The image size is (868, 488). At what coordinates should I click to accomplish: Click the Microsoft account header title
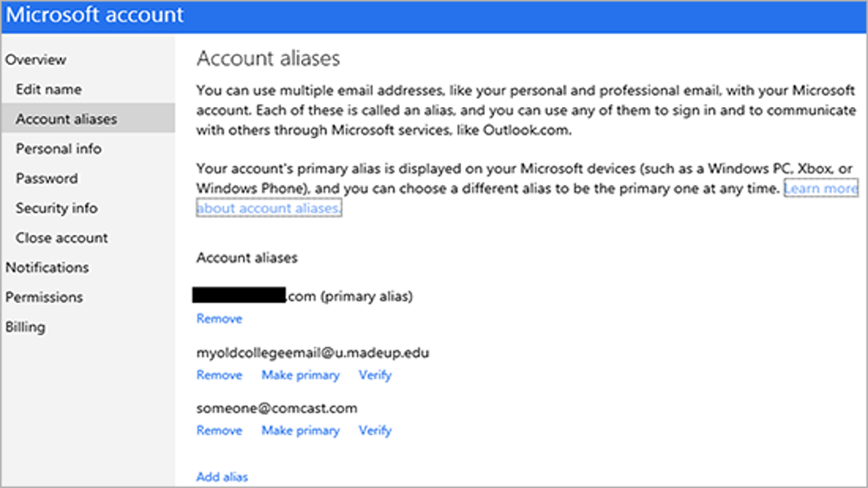pos(95,15)
